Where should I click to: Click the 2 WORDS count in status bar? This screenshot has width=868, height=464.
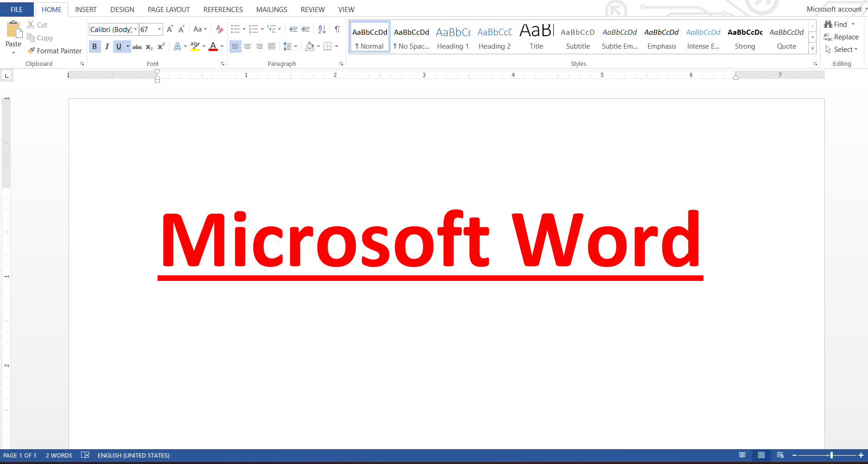[59, 455]
